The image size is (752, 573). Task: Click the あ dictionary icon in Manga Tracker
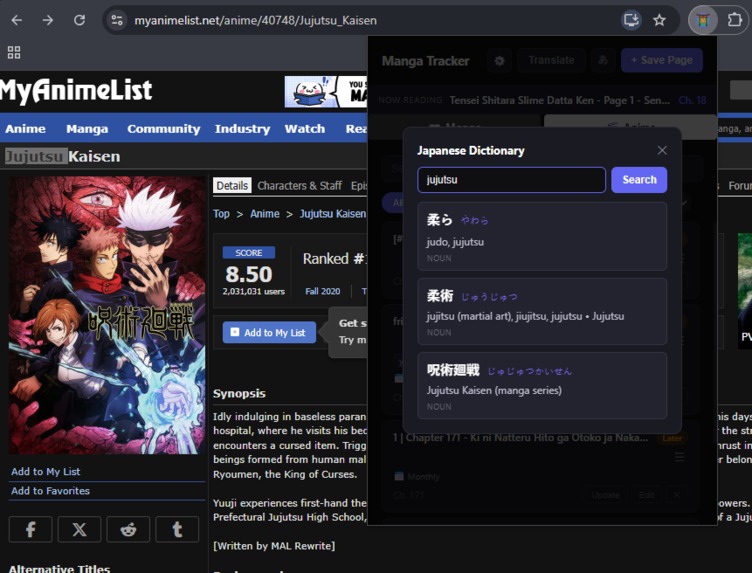603,60
